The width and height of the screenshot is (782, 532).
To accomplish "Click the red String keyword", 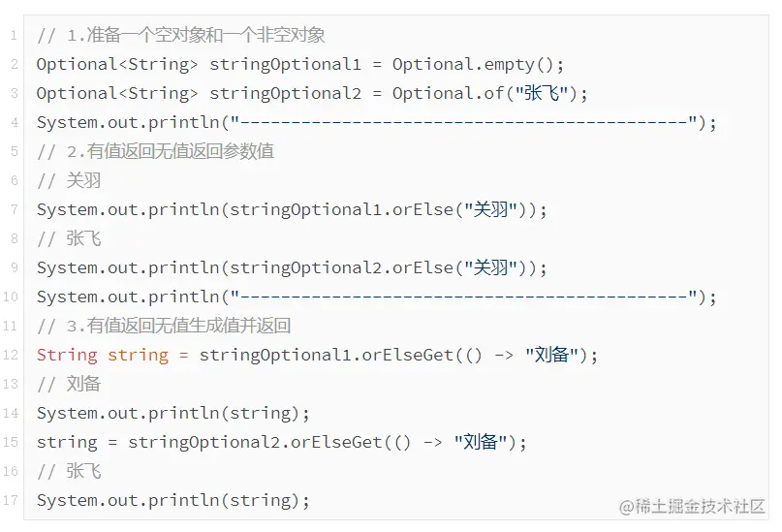I will pos(67,356).
